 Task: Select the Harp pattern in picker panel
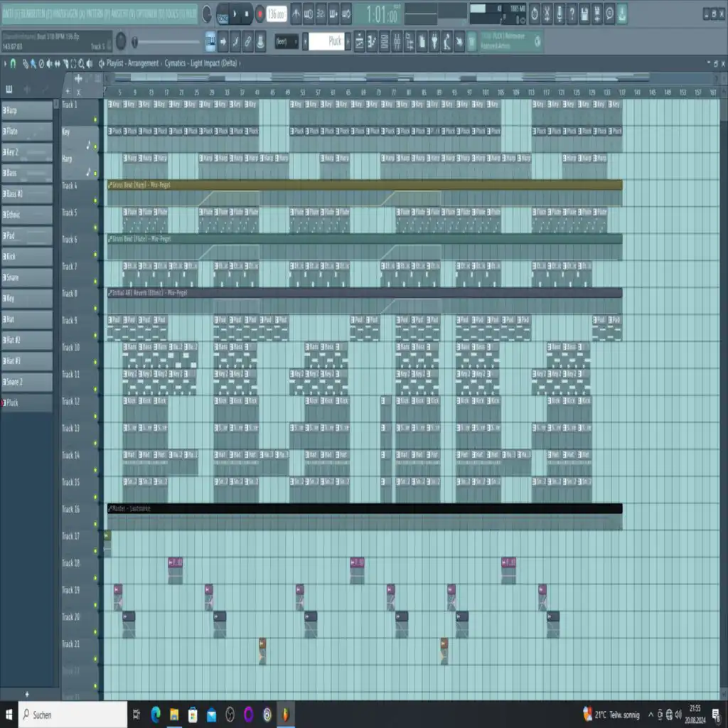27,110
